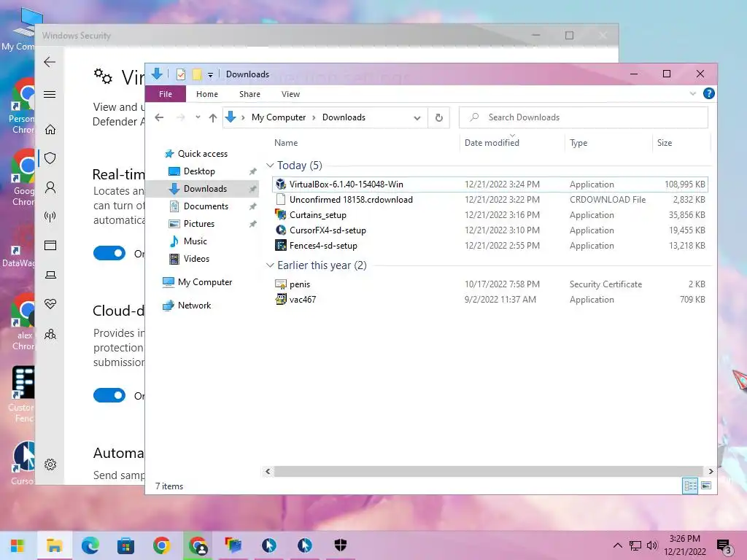Show hidden tray icons chevron

click(617, 545)
